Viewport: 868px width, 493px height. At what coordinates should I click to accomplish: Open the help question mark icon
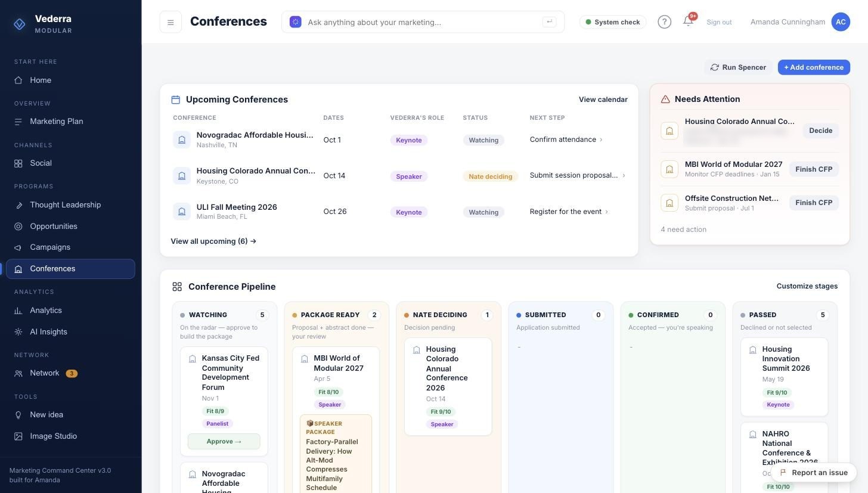(664, 22)
